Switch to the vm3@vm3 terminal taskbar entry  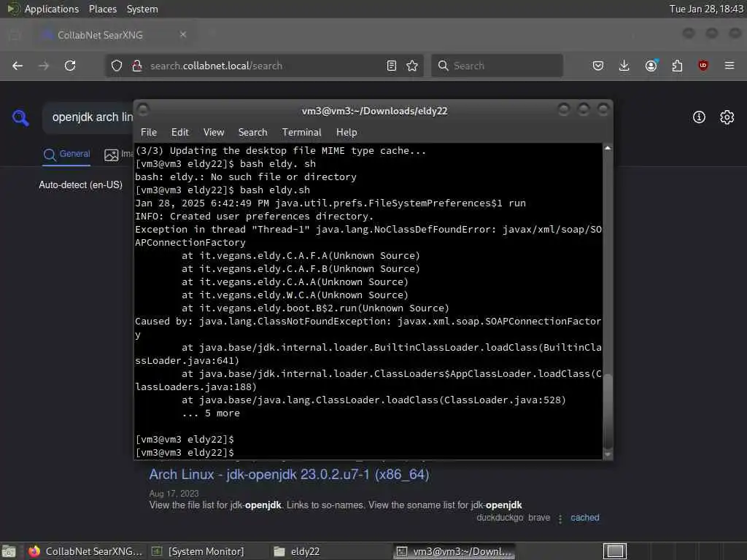tap(454, 551)
